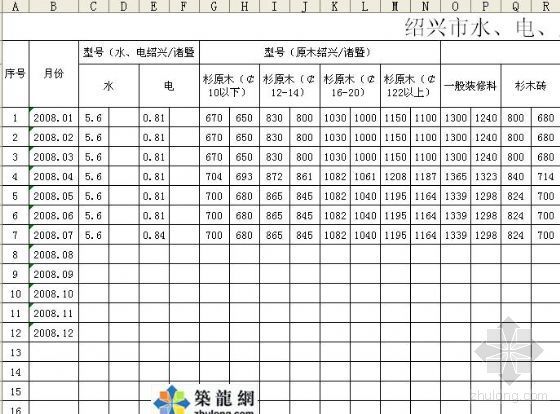Click the 1030 value in row 2008.03
This screenshot has width=560, height=414.
click(335, 157)
